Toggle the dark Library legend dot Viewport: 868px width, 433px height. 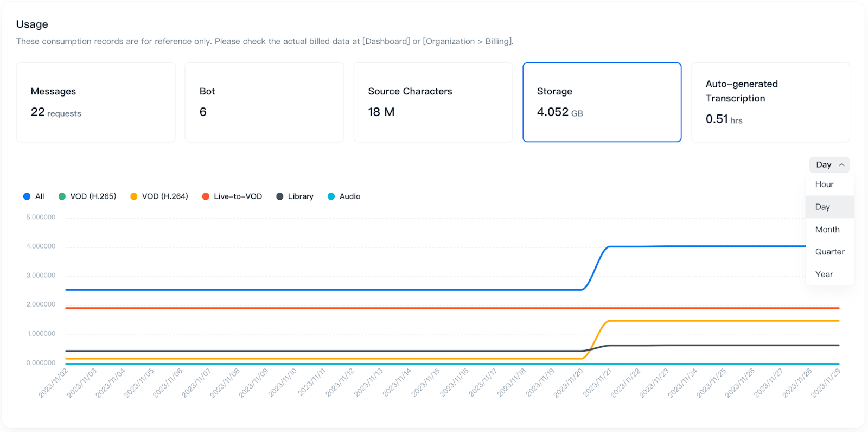[280, 196]
